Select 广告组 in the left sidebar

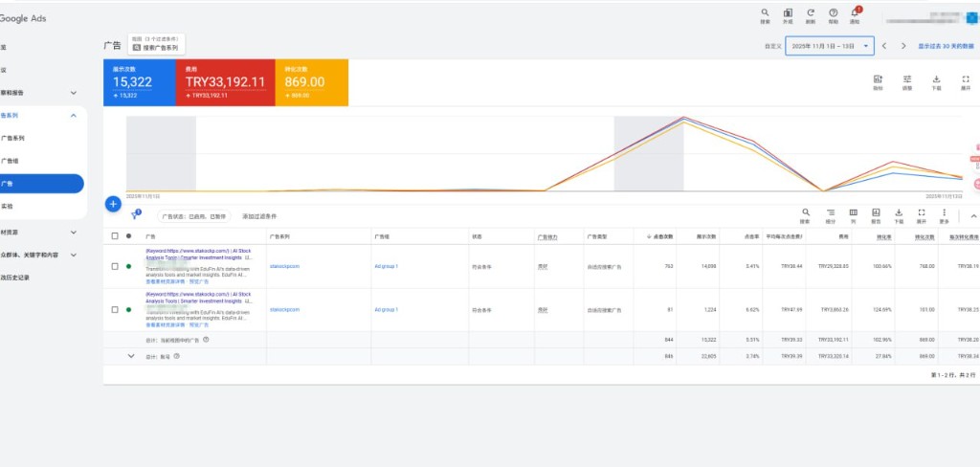click(x=12, y=161)
